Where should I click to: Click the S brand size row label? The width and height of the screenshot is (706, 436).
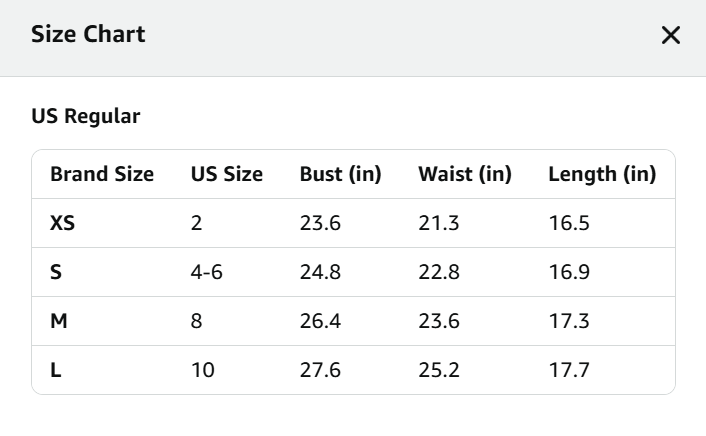click(56, 272)
